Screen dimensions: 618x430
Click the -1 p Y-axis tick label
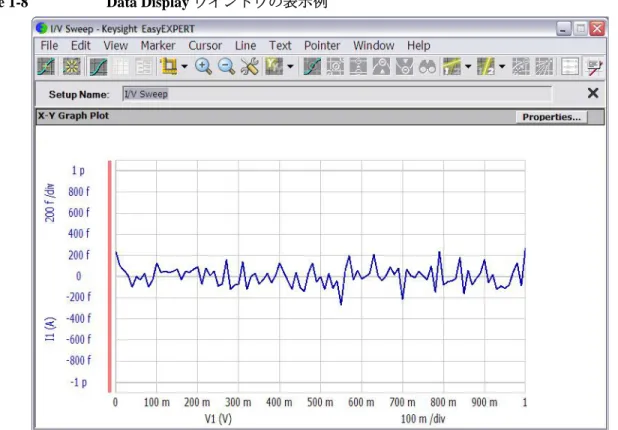pos(78,382)
